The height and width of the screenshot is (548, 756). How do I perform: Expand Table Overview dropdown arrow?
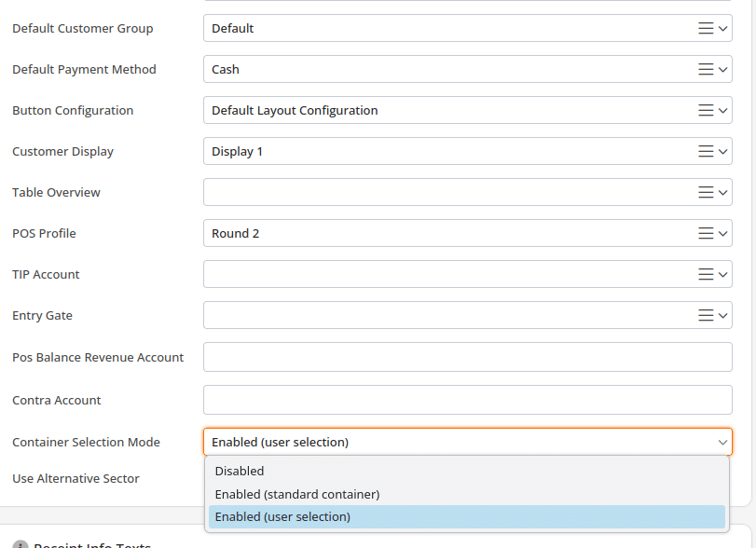coord(722,192)
